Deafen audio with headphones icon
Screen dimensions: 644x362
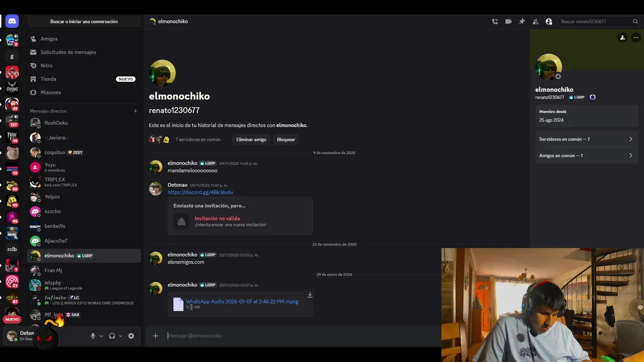[x=112, y=336]
